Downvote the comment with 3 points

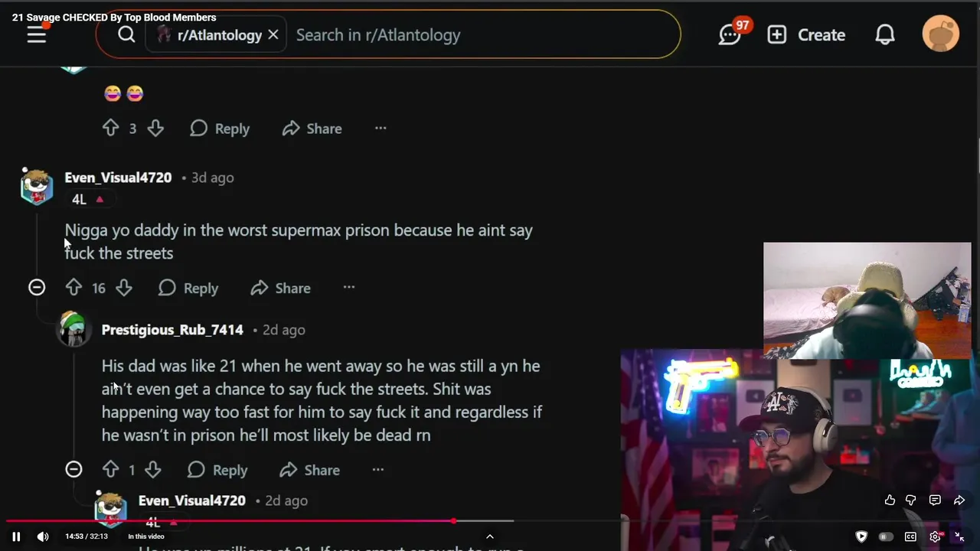(155, 129)
